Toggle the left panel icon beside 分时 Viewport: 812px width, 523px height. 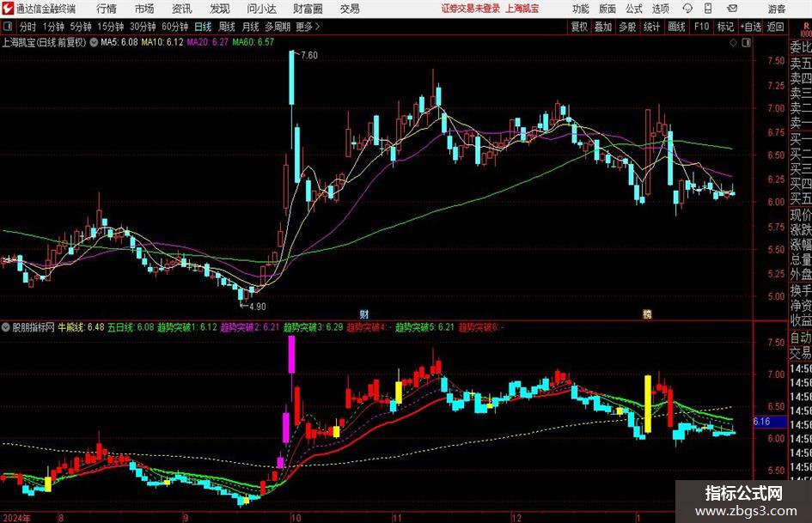[8, 27]
